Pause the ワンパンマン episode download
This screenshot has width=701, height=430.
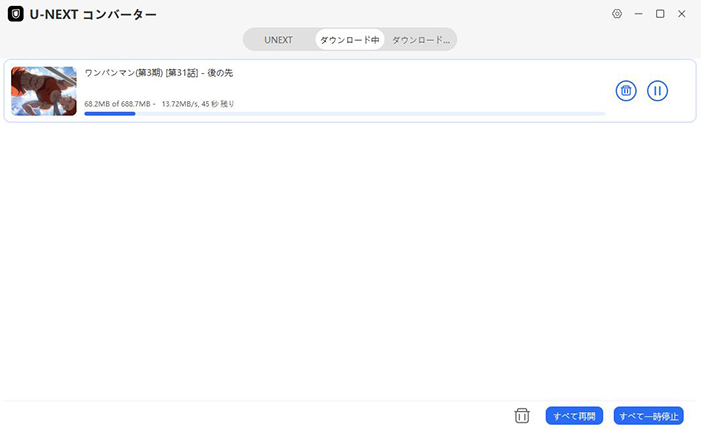point(657,91)
